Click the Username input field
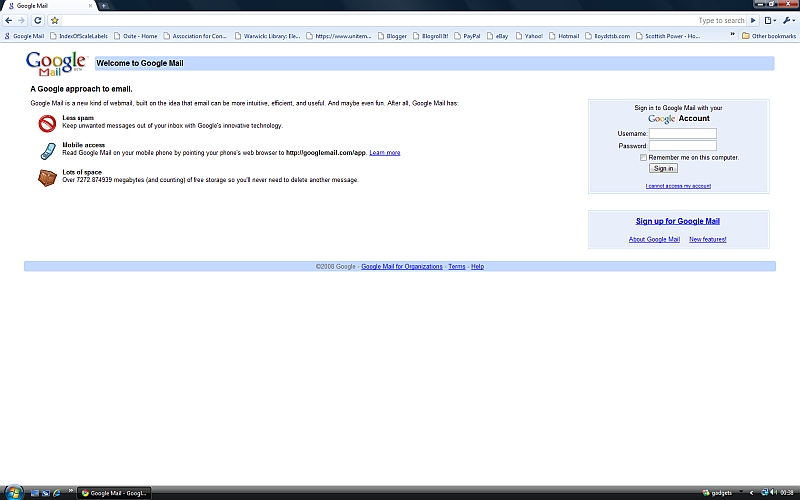This screenshot has height=500, width=800. (683, 134)
